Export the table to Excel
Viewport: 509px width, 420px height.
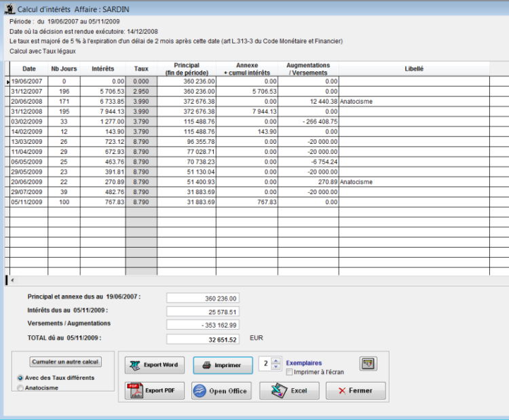[x=289, y=391]
